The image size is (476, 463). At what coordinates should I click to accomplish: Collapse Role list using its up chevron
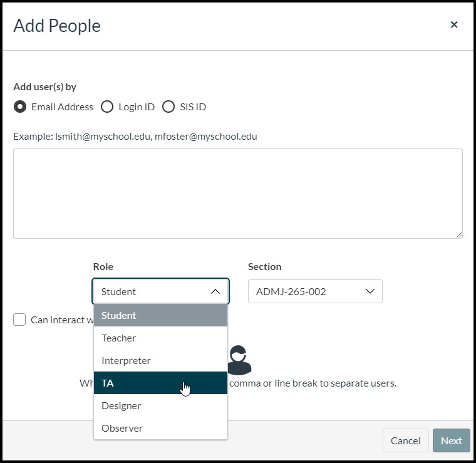(215, 291)
